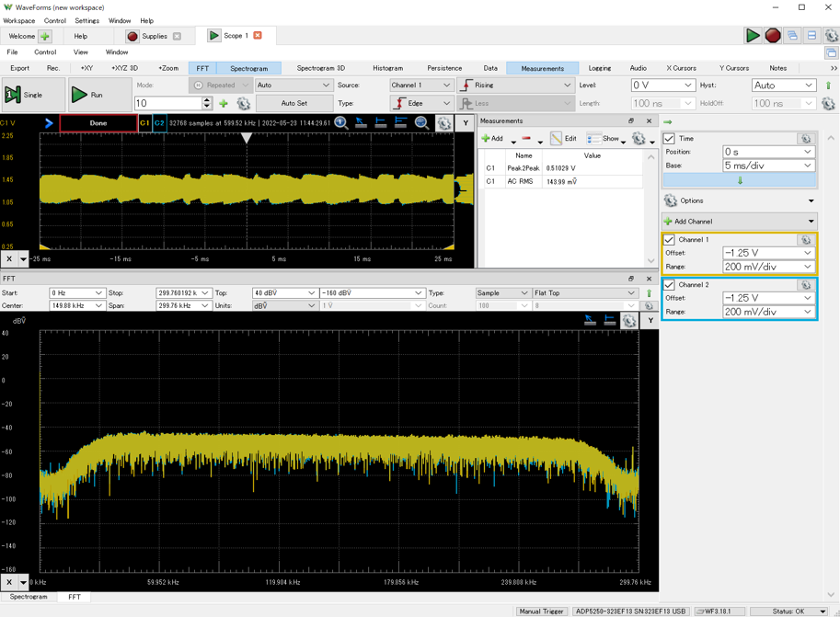This screenshot has height=617, width=840.
Task: Uncheck the Channel 1 checkbox
Action: (670, 240)
